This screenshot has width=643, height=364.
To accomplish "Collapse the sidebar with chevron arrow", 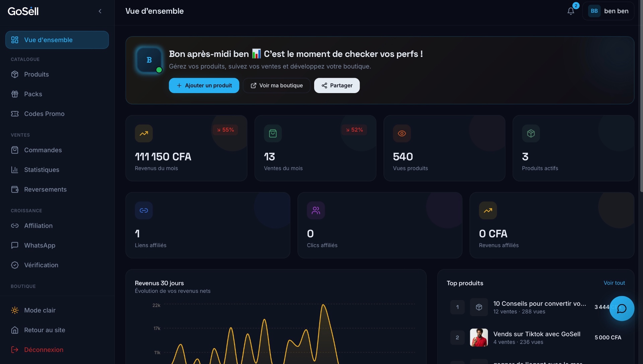I will point(100,11).
